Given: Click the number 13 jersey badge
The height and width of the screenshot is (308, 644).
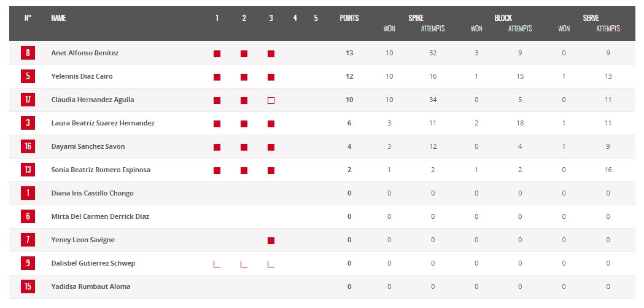Looking at the screenshot, I should [x=28, y=170].
